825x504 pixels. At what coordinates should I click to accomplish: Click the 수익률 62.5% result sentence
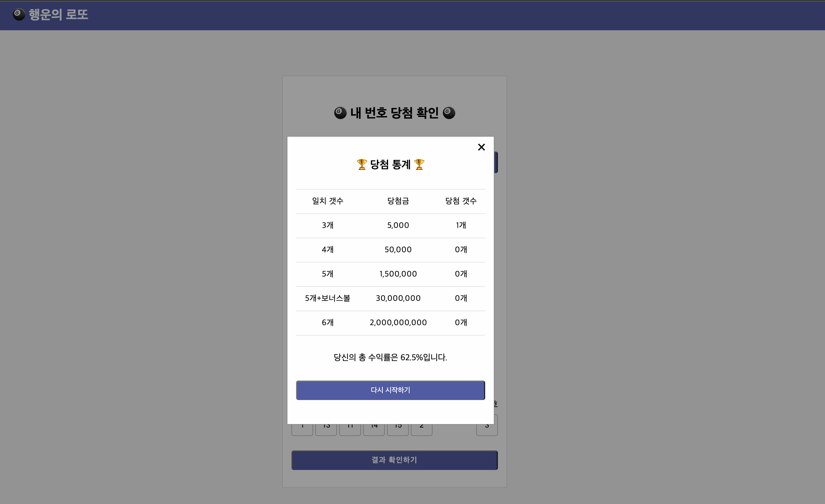click(x=390, y=357)
